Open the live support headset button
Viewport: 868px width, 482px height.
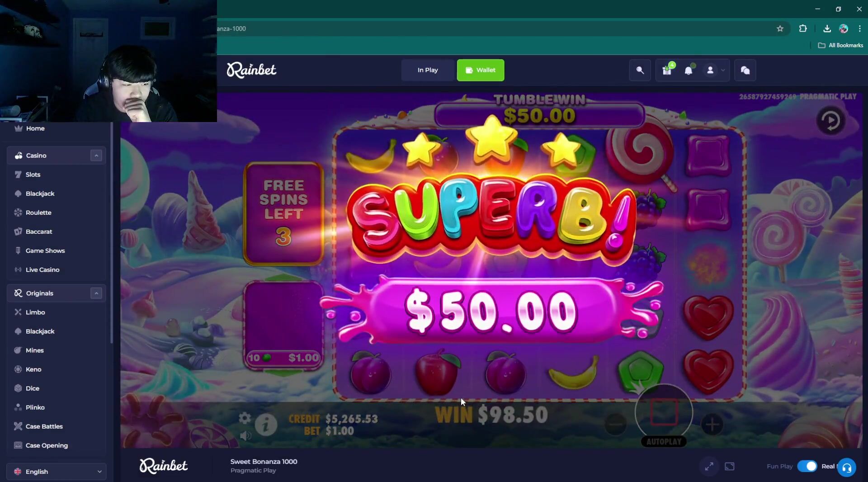coord(846,468)
